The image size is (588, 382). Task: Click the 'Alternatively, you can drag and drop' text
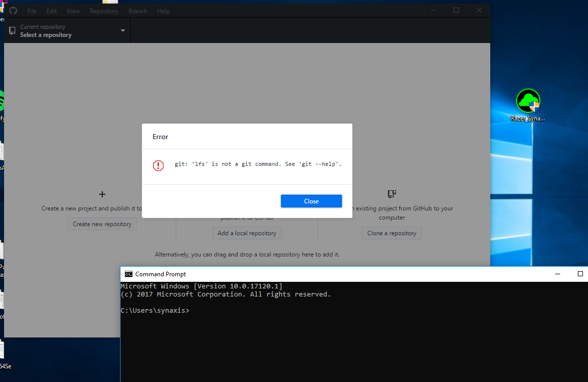247,254
